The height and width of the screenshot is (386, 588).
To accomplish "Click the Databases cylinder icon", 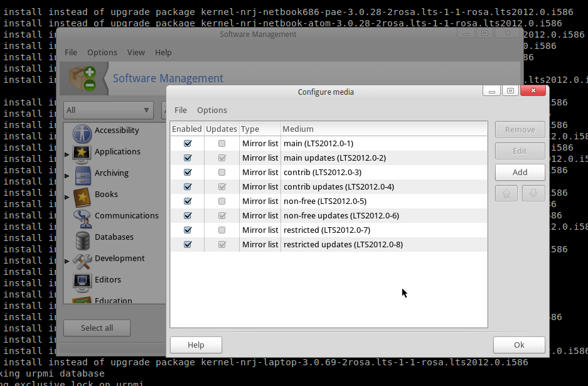I will tap(82, 239).
